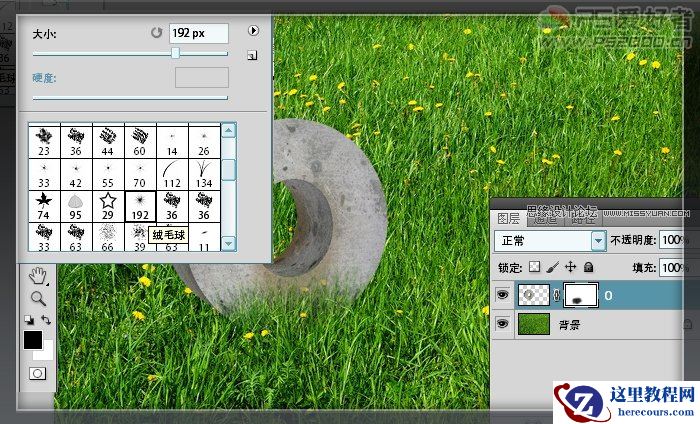
Task: Open the black foreground color picker
Action: (33, 340)
